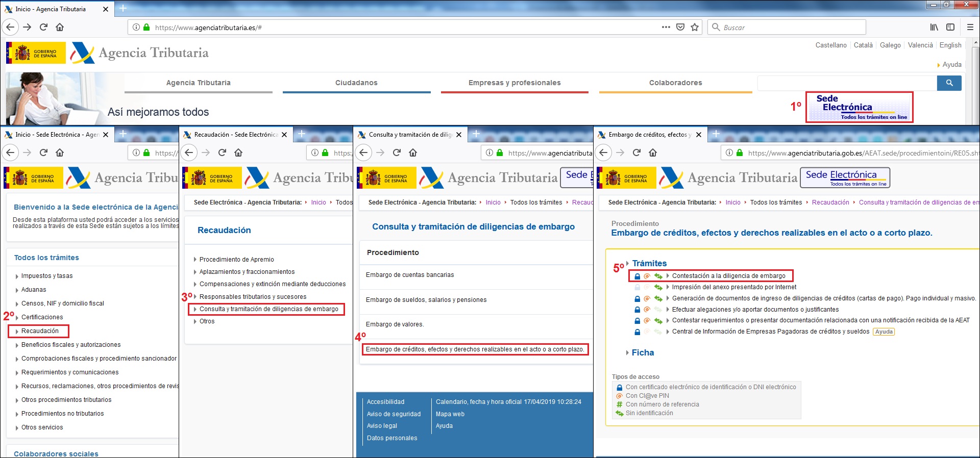This screenshot has height=458, width=980.
Task: Open Otros in Recaudación list
Action: click(x=207, y=321)
